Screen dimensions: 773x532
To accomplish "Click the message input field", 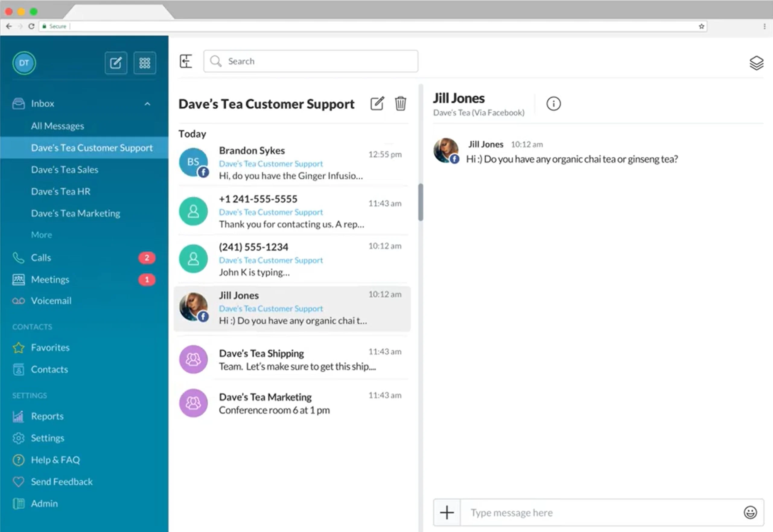I will pos(600,512).
